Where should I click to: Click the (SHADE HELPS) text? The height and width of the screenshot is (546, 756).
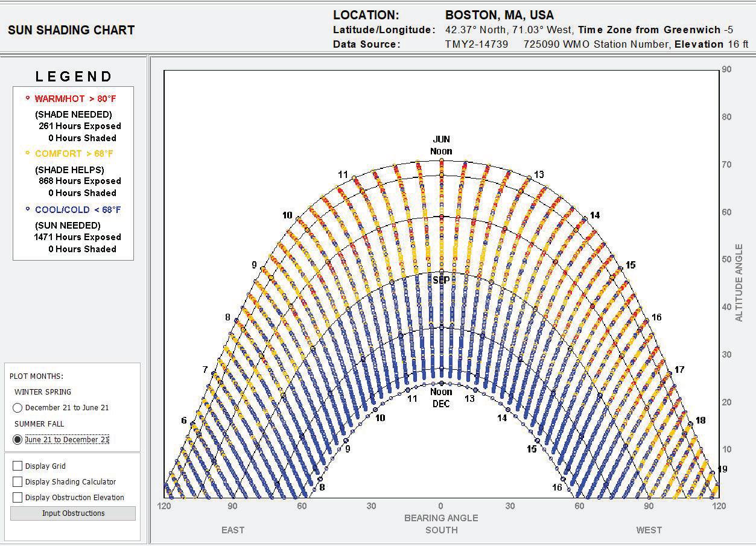[69, 170]
